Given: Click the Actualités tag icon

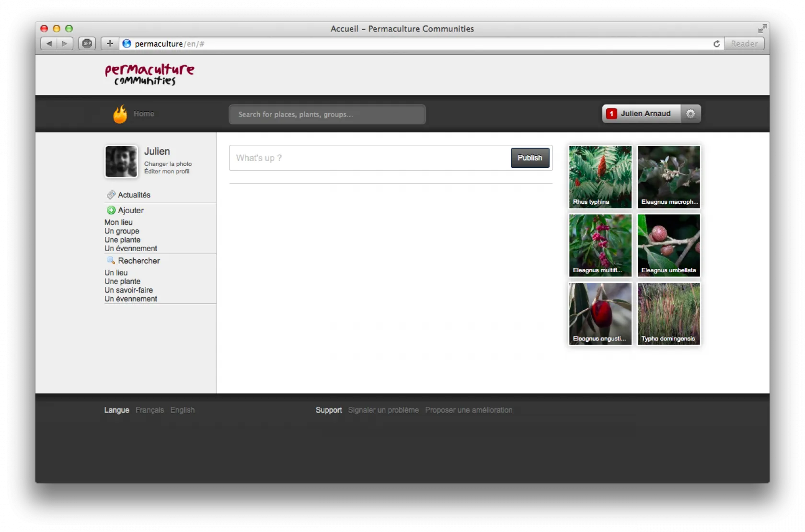Looking at the screenshot, I should tap(111, 195).
